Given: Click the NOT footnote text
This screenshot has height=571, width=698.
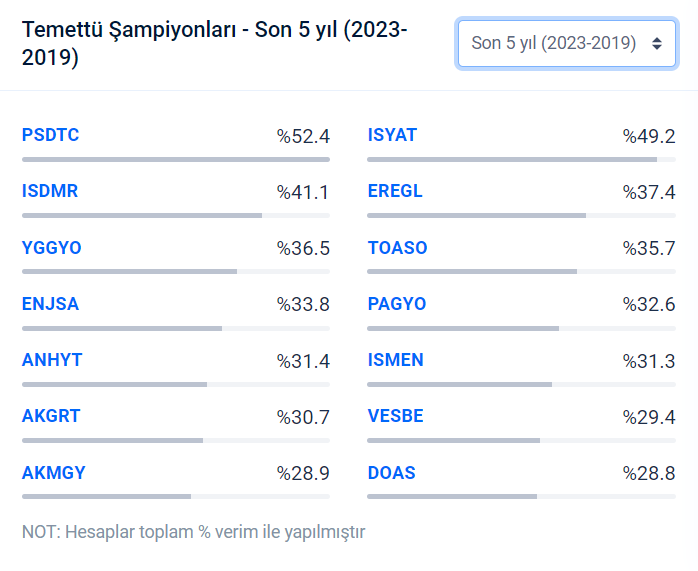Looking at the screenshot, I should 193,531.
